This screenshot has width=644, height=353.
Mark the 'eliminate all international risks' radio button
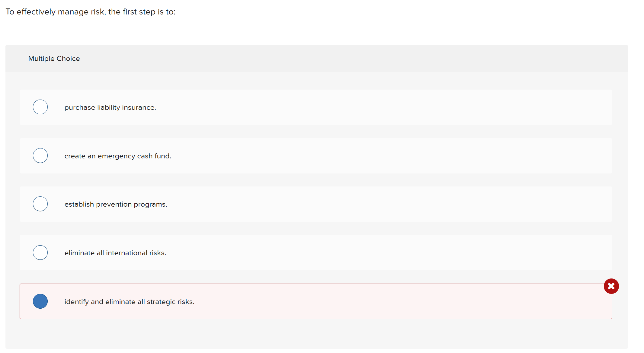(40, 253)
